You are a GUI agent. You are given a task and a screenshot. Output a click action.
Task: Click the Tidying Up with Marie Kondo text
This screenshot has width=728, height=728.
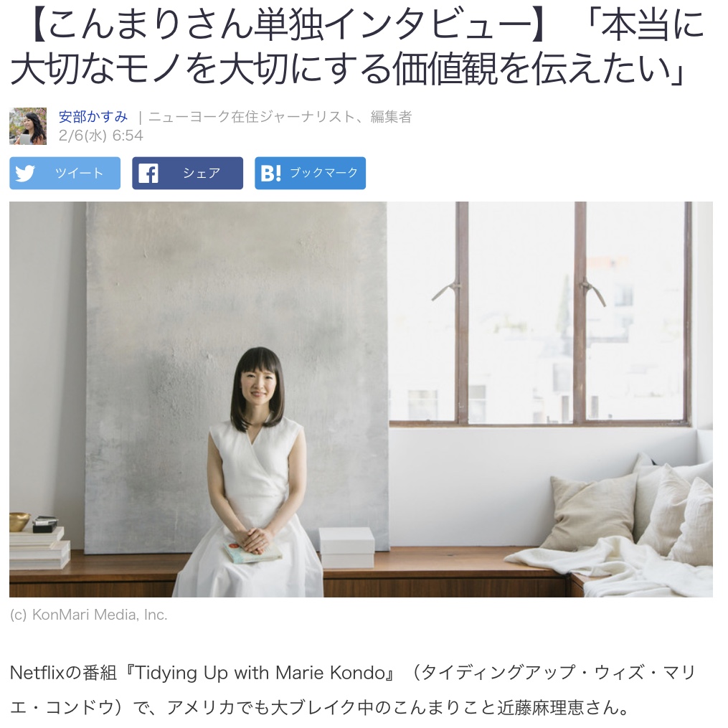point(260,673)
